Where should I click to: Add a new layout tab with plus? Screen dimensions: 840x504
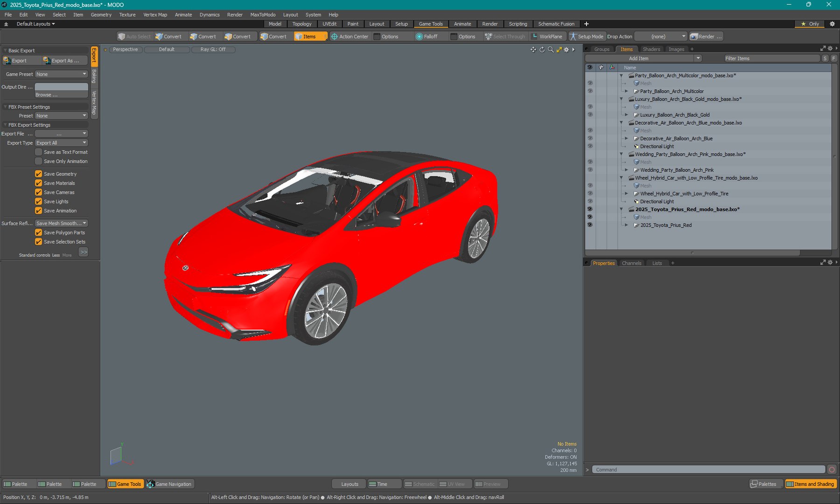click(x=586, y=24)
